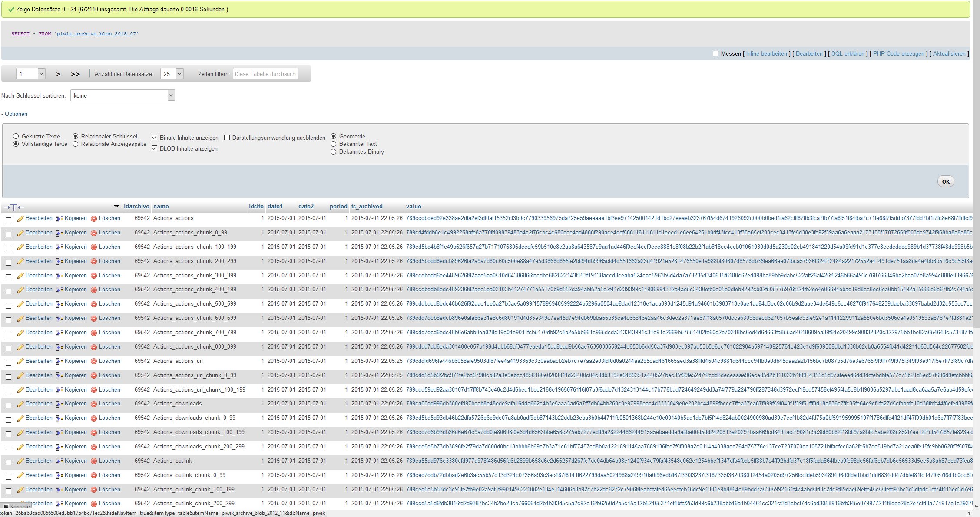The image size is (980, 517).
Task: Expand Nach Schlüssel sortieren dropdown
Action: 123,95
